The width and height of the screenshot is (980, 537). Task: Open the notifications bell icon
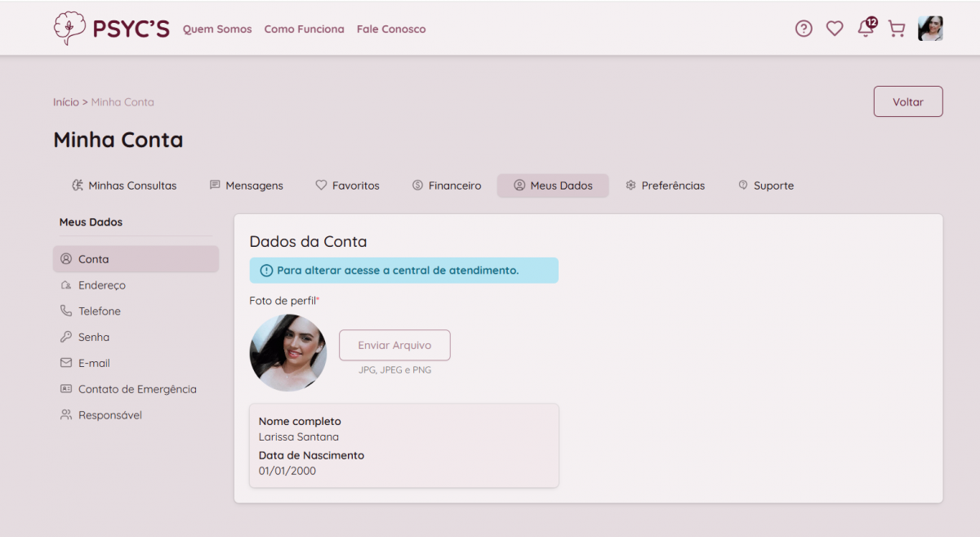865,29
